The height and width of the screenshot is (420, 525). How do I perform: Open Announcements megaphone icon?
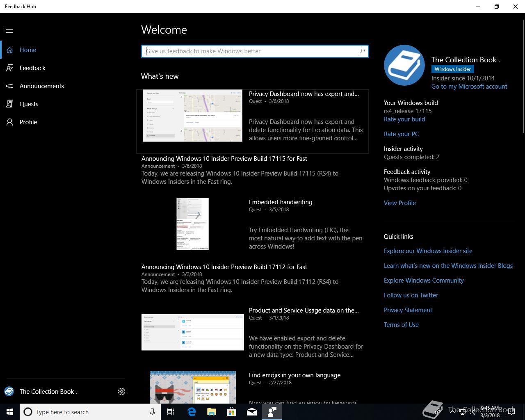pos(10,86)
